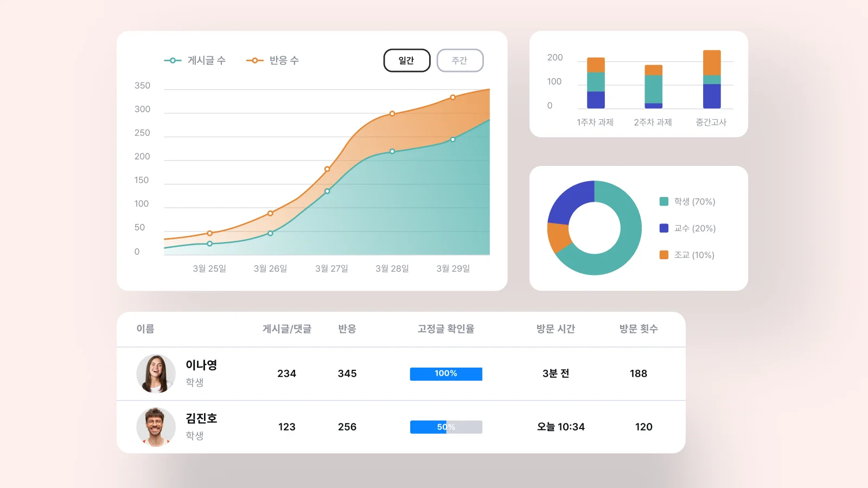868x488 pixels.
Task: Click the 방문 시간 column header
Action: pos(556,329)
